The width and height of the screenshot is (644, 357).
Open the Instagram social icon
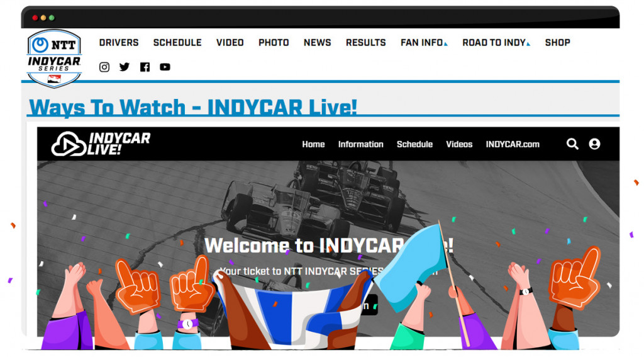tap(104, 67)
